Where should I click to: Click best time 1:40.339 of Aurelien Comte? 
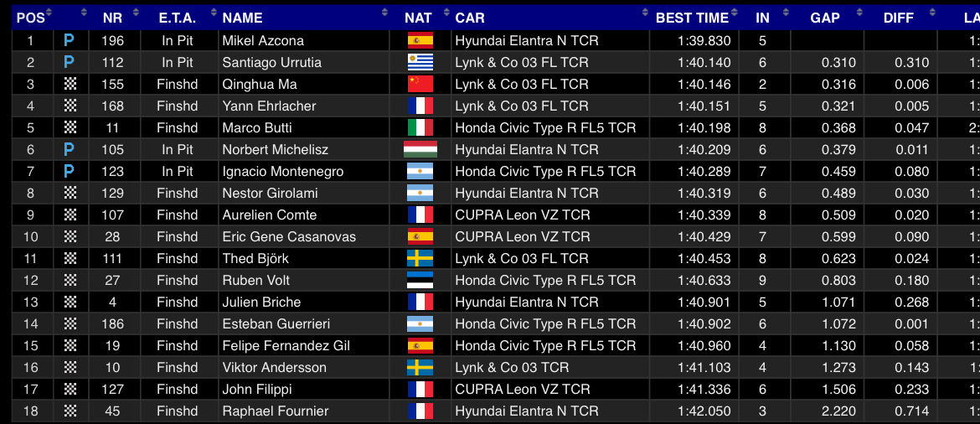(704, 215)
